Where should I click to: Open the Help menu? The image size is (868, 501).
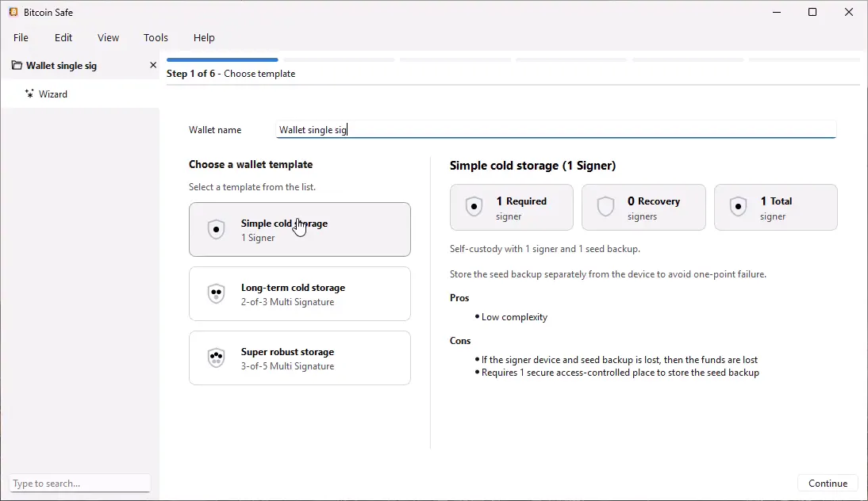pos(204,37)
